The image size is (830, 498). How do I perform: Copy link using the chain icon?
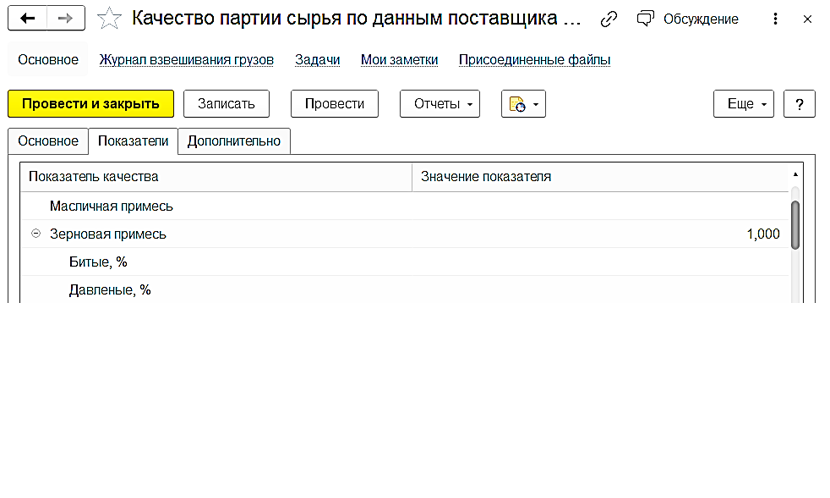click(609, 20)
